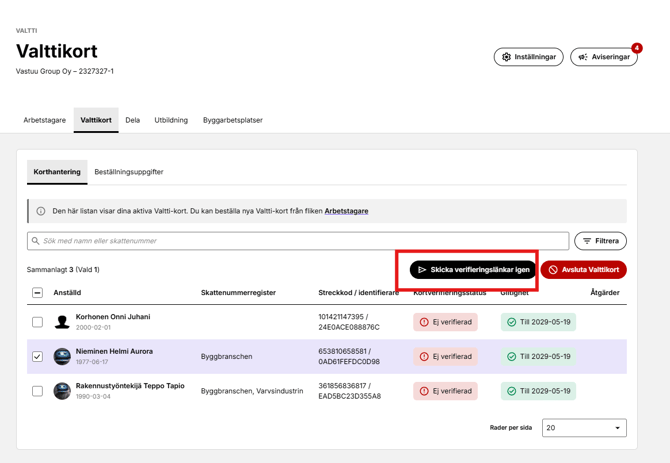
Task: Click Till 2029-05-19 badge in Korhonen row
Action: [538, 322]
